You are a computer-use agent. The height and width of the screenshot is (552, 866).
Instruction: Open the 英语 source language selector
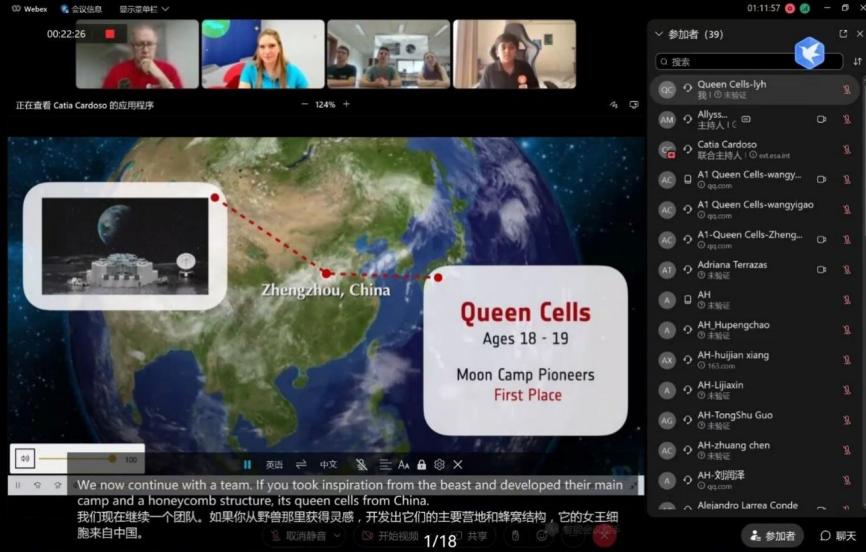[274, 465]
